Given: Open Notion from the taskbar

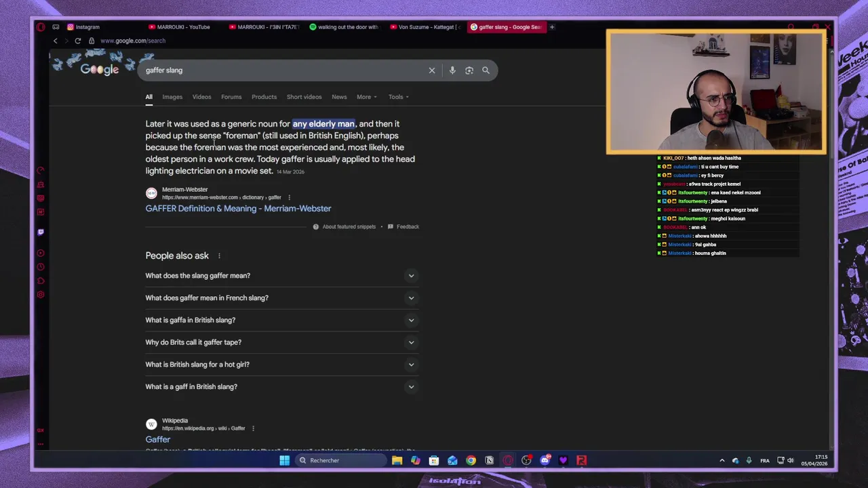Looking at the screenshot, I should pos(489,461).
